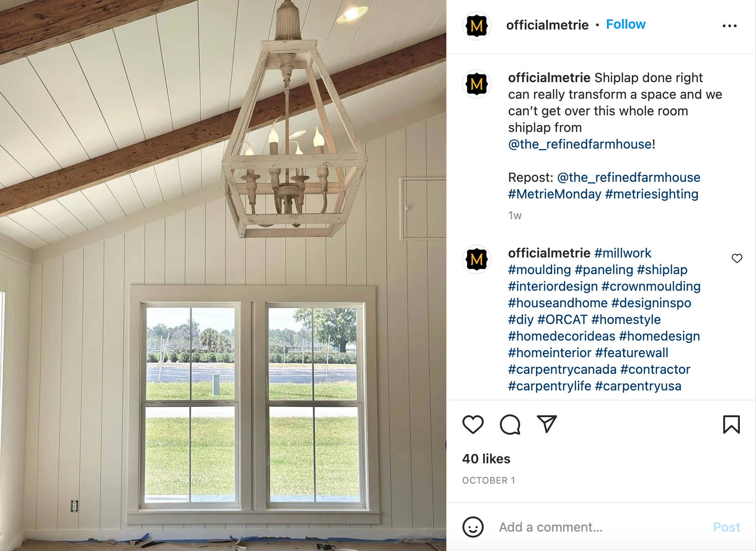Screen dimensions: 756x551
Task: Open comments with the speech bubble icon
Action: 510,425
